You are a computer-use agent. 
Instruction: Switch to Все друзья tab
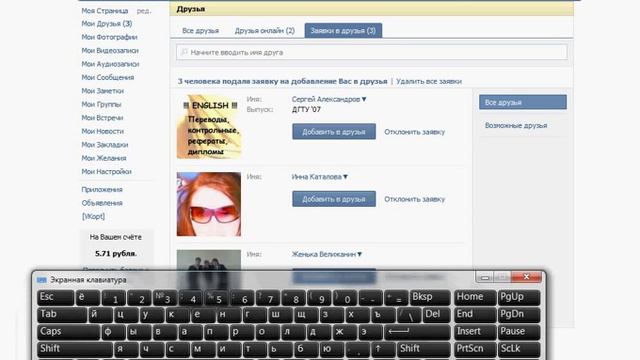point(200,31)
